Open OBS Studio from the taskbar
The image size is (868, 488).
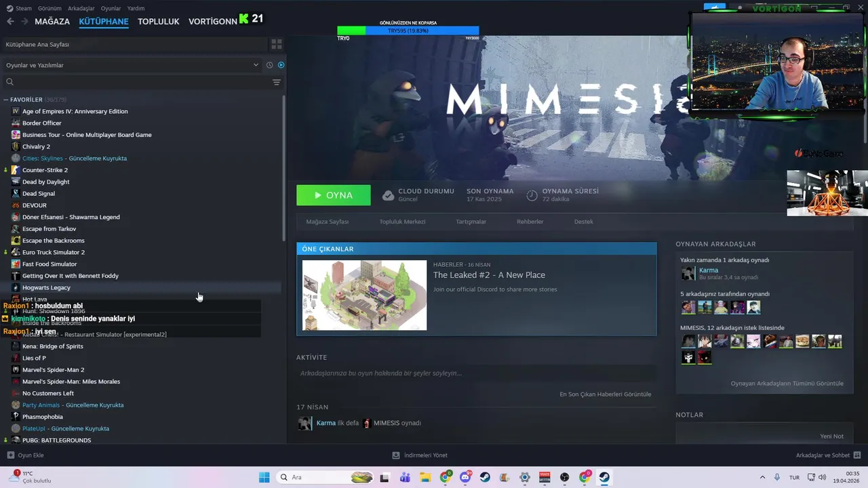[564, 477]
